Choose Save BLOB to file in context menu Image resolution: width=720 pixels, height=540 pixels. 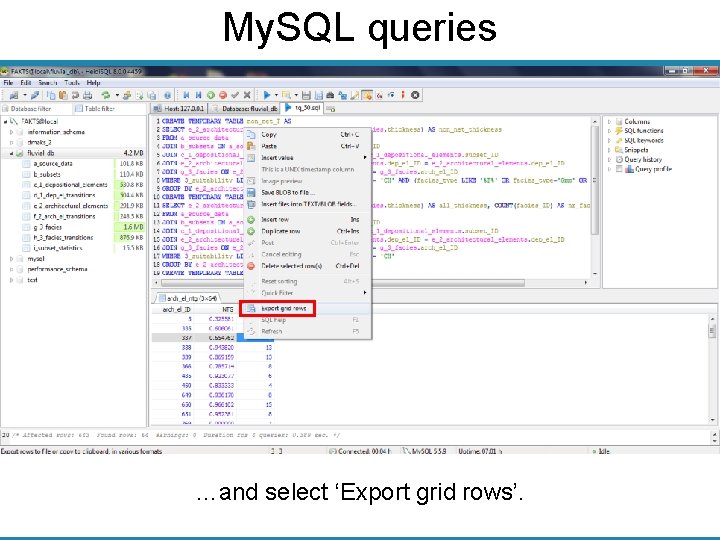(308, 192)
